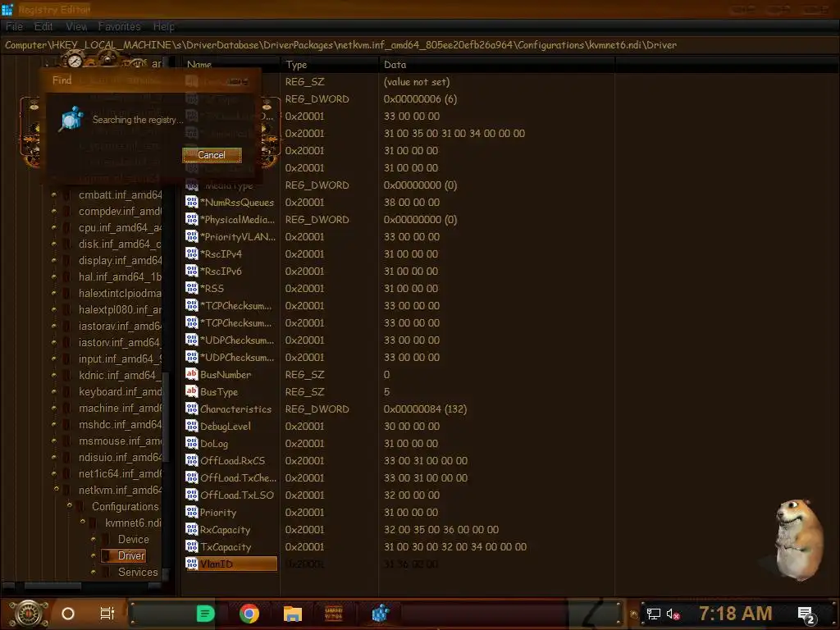Viewport: 840px width, 630px height.
Task: Collapse the netkvm.inf_amd64 key
Action: [x=57, y=489]
